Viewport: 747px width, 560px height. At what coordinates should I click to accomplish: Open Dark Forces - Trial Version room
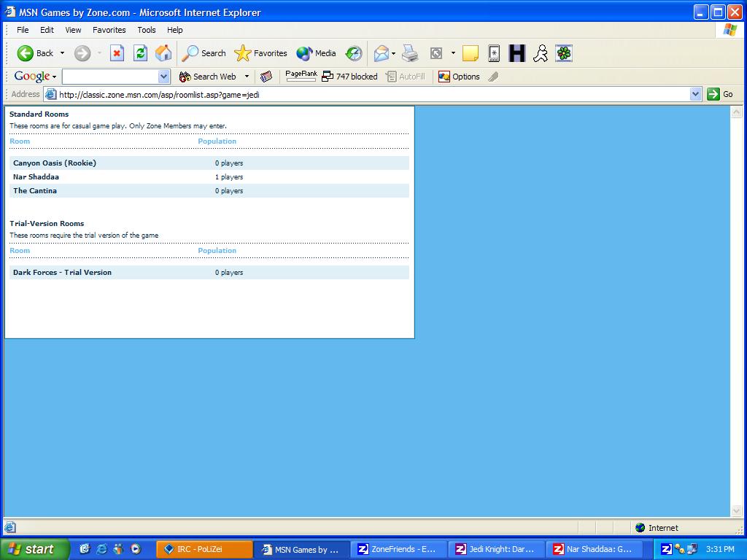point(63,273)
